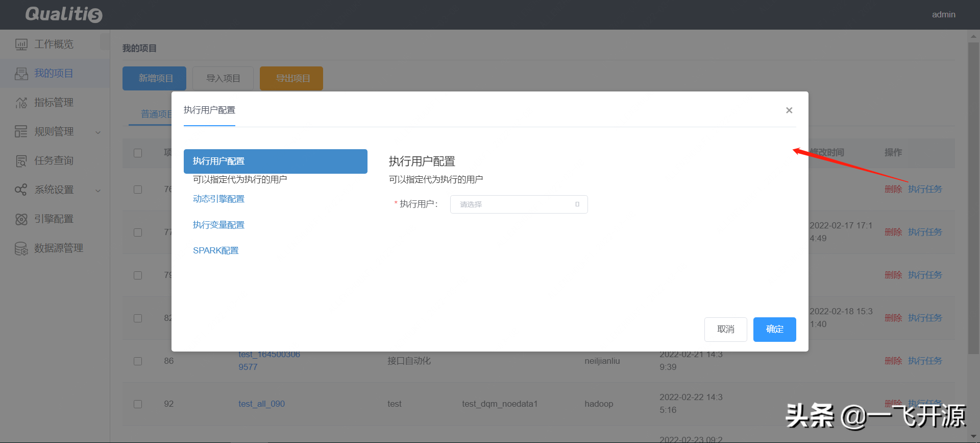Click the neiljianliu creator cell
The image size is (980, 443).
coord(602,361)
